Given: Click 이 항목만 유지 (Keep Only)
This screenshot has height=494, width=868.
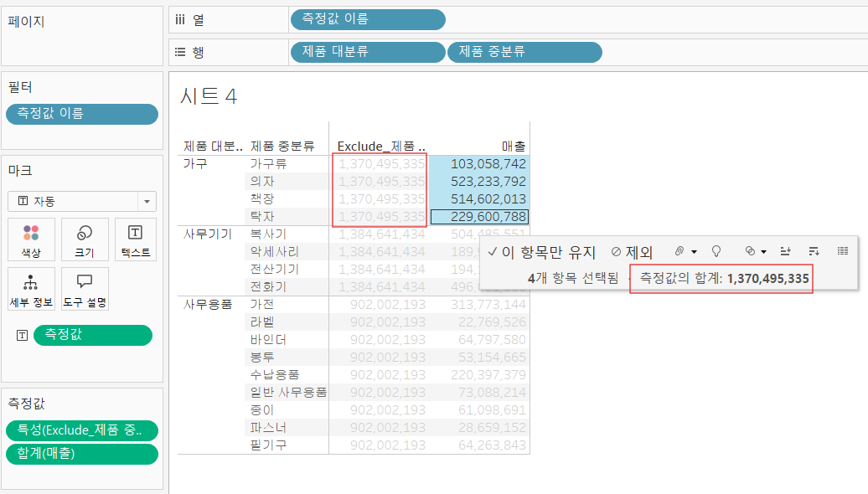Looking at the screenshot, I should [x=541, y=252].
